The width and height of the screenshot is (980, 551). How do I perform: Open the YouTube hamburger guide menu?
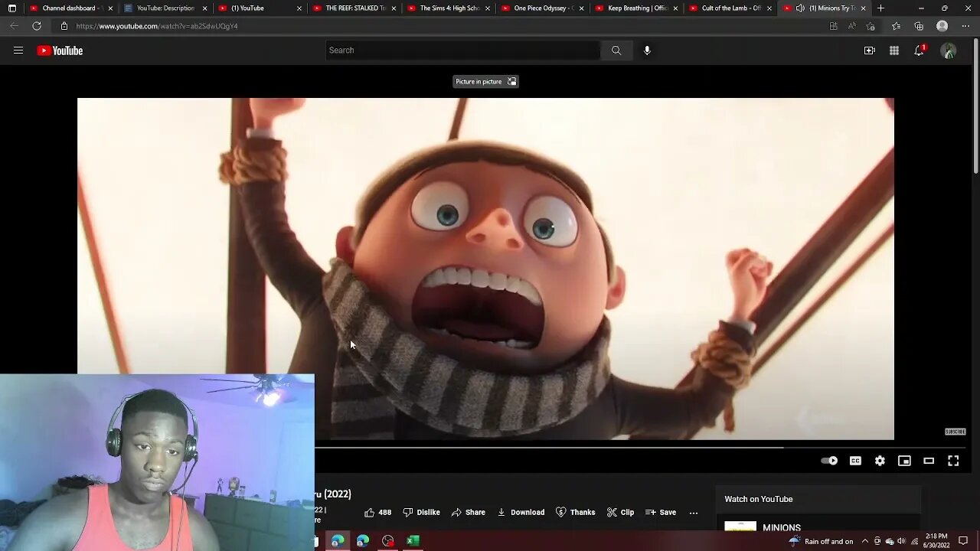18,51
